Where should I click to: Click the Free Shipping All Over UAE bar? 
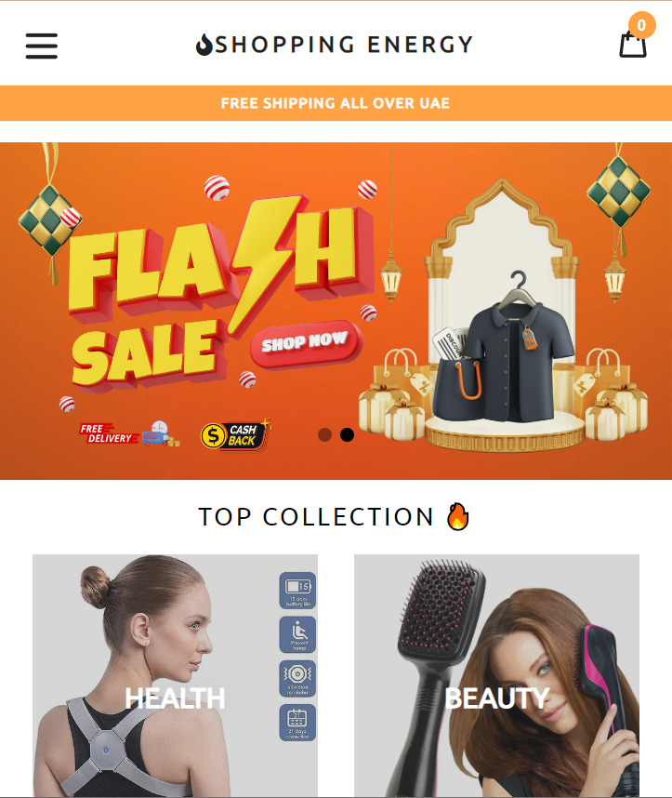(336, 103)
